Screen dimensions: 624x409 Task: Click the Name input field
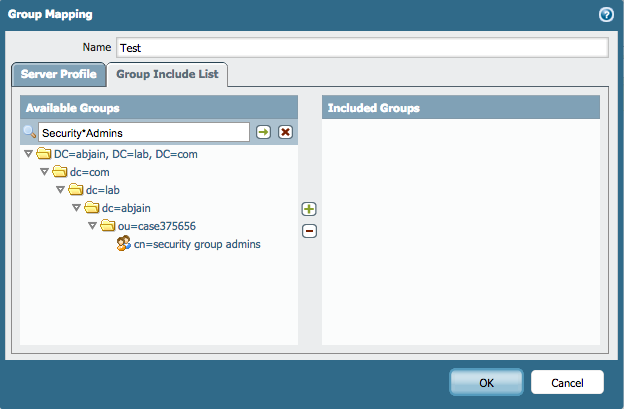pyautogui.click(x=361, y=47)
